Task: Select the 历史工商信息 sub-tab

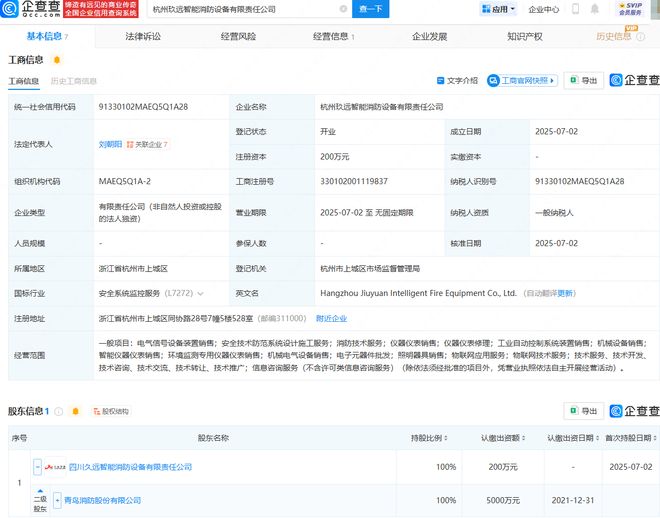Action: [74, 81]
